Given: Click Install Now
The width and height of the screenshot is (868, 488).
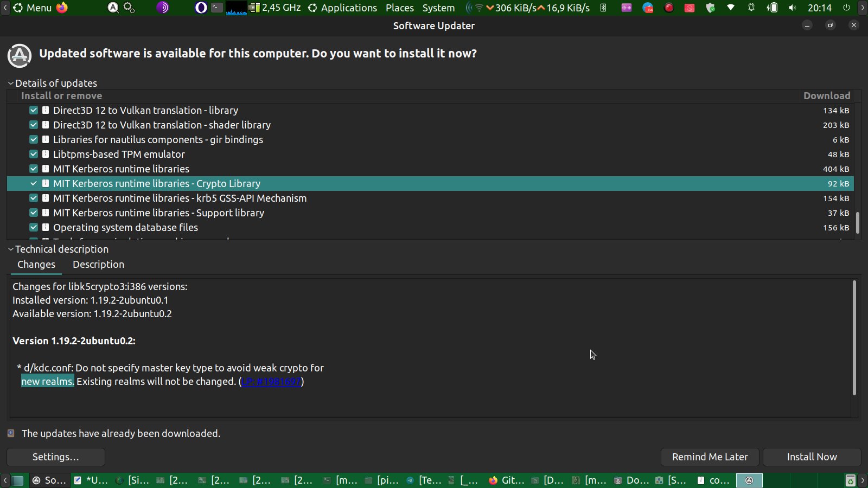Looking at the screenshot, I should coord(812,457).
